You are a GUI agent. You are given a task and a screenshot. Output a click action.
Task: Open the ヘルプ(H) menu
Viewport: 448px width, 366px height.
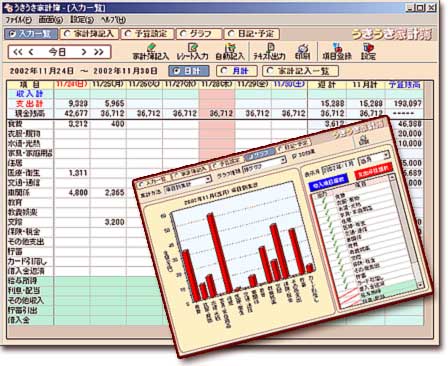[114, 20]
